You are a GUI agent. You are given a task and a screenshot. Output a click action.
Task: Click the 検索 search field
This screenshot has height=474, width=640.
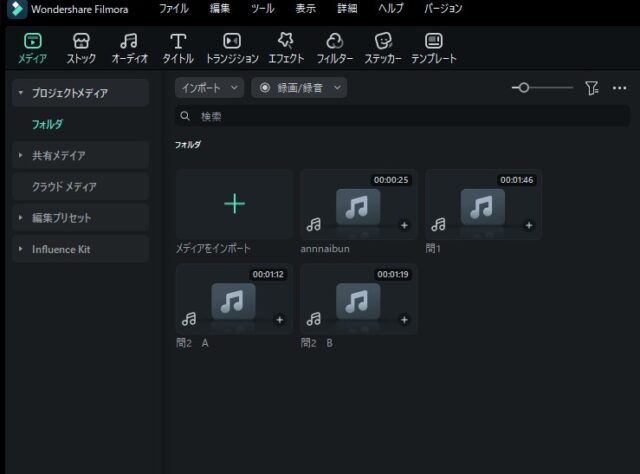400,117
